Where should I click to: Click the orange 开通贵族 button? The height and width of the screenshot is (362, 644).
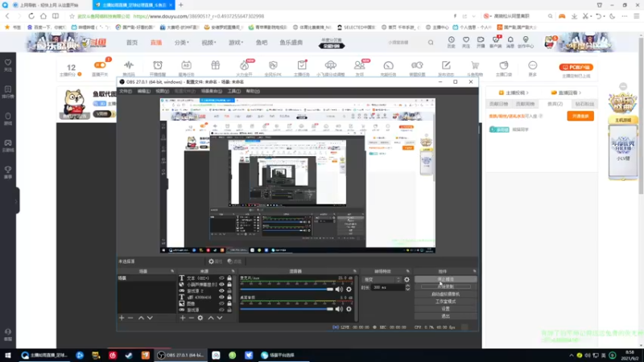click(580, 116)
